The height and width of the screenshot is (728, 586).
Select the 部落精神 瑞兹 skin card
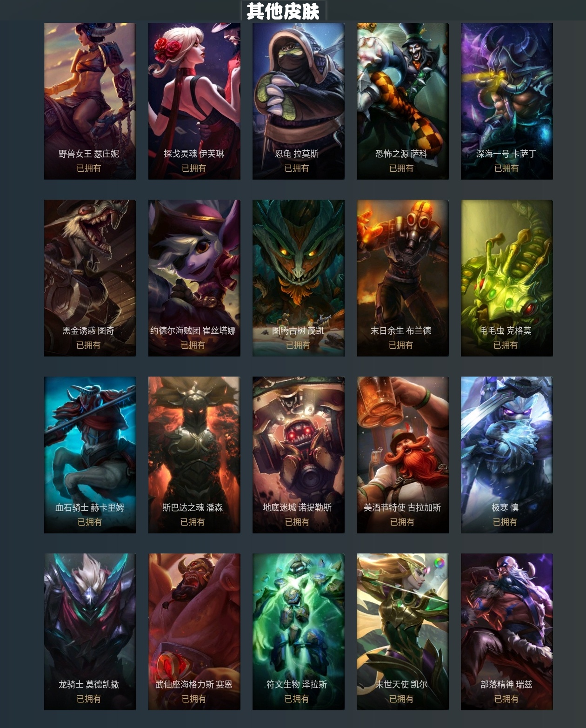pos(507,632)
